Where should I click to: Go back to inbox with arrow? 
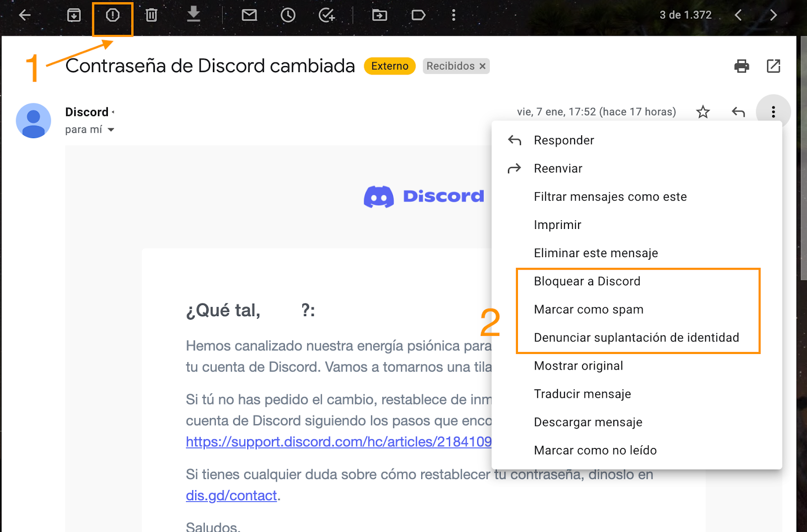[25, 15]
